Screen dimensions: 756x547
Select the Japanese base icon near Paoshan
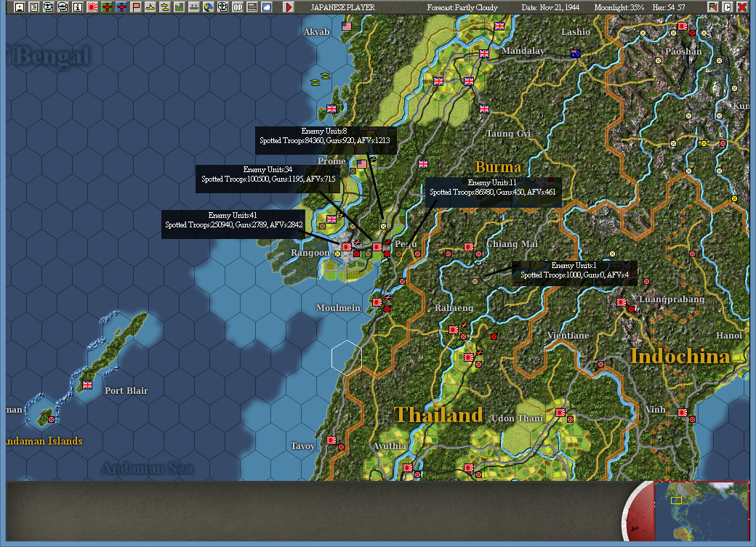683,26
